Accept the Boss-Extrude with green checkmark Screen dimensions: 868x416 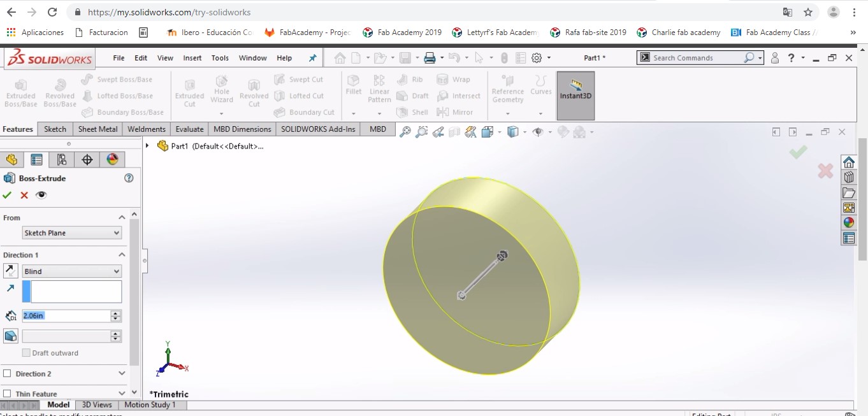(7, 195)
